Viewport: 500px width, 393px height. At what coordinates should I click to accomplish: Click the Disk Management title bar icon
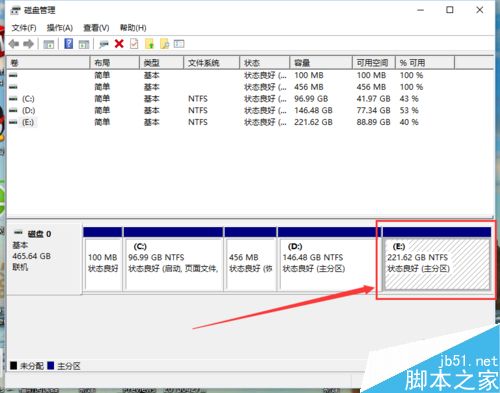click(16, 11)
